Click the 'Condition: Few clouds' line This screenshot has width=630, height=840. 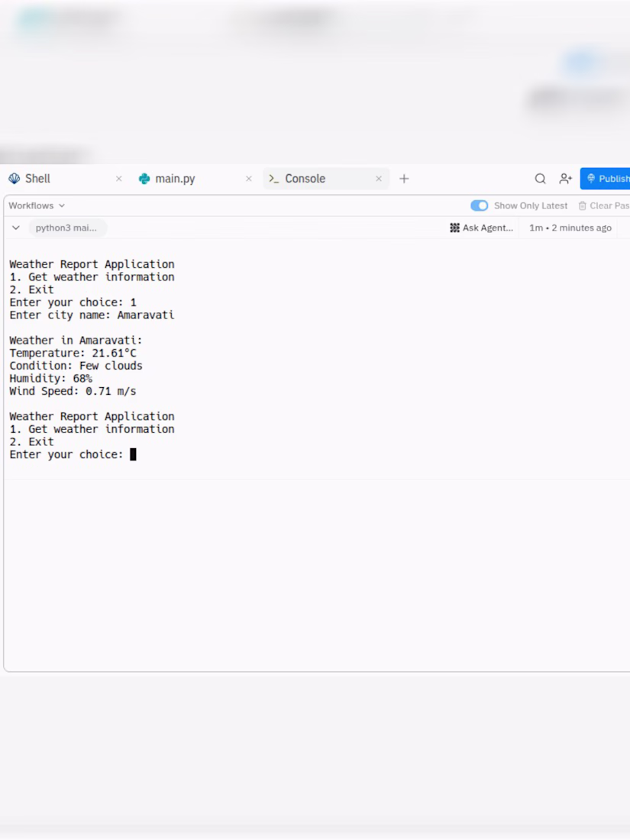point(76,366)
